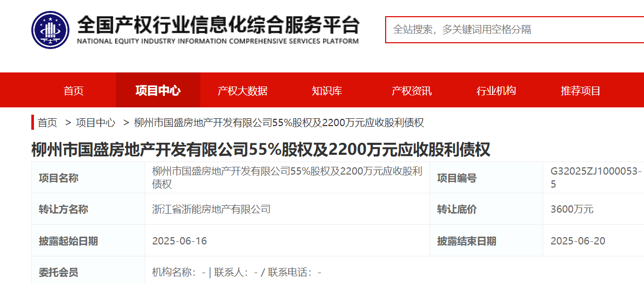644x283 pixels.
Task: Select start date 2025-06-16
Action: [x=180, y=241]
